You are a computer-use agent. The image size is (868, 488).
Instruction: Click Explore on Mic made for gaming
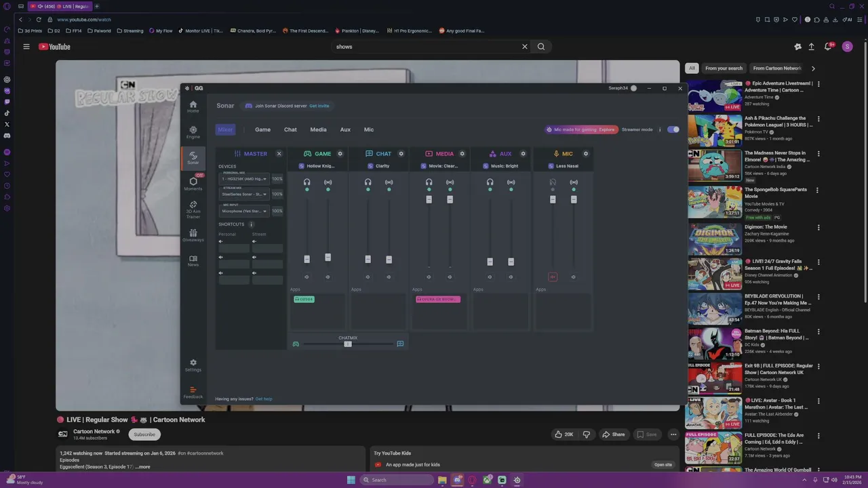point(607,129)
